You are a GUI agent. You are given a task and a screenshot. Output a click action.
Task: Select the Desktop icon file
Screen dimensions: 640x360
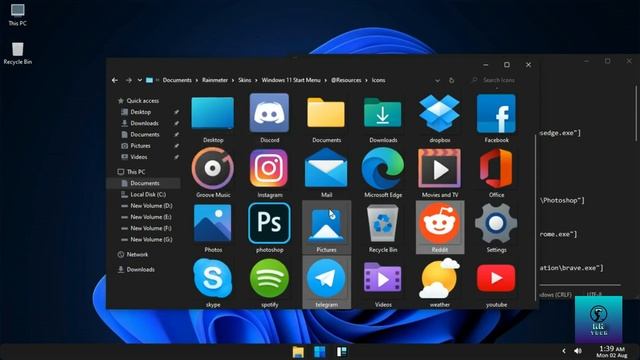213,118
